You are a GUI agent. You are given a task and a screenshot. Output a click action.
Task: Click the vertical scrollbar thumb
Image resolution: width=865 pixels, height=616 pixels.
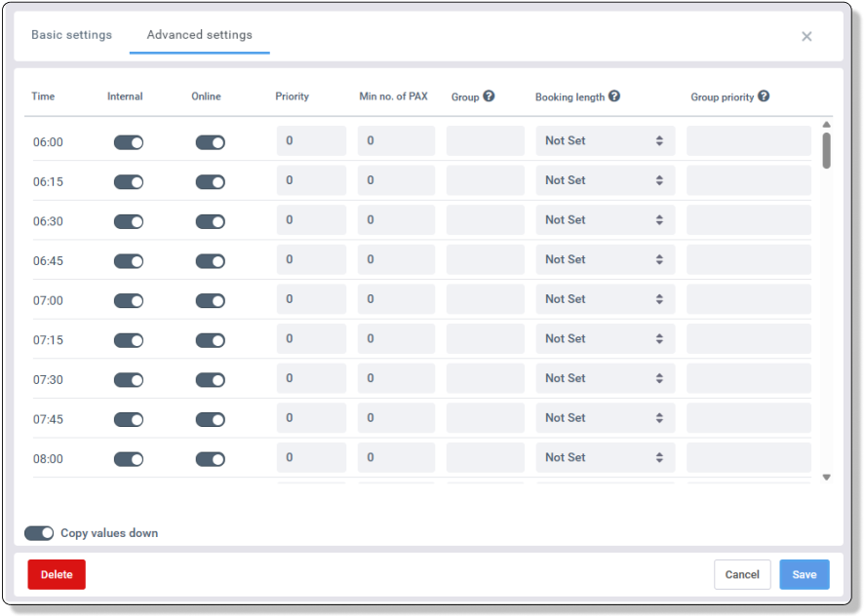point(827,150)
